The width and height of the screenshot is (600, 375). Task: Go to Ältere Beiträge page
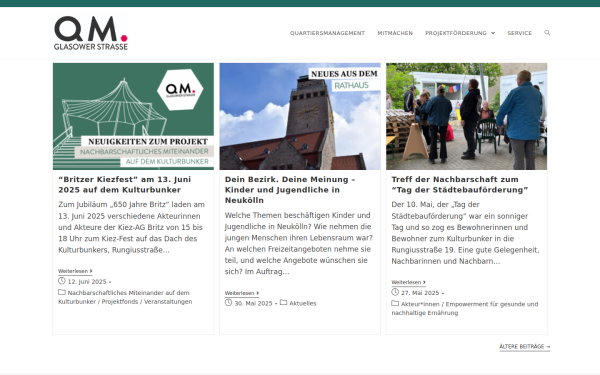point(524,347)
